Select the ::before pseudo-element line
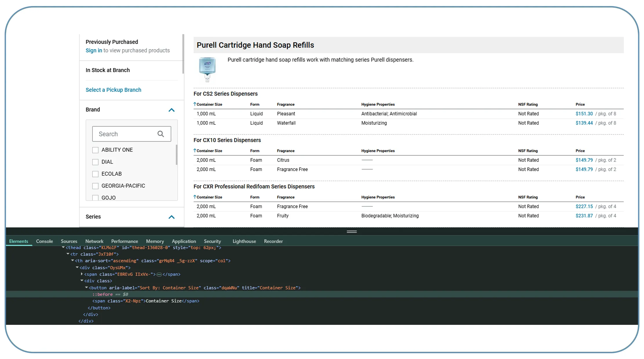The image size is (644, 359). (322, 294)
